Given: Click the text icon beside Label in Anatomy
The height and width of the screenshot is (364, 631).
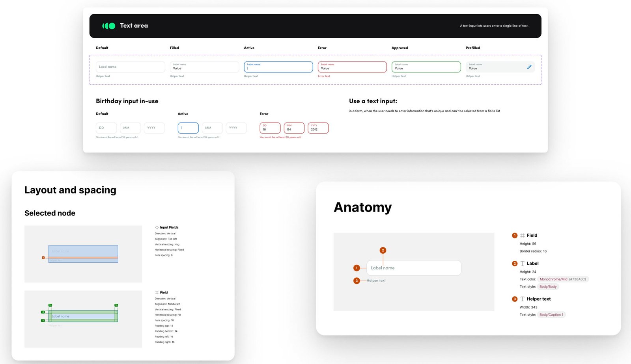Looking at the screenshot, I should [523, 264].
